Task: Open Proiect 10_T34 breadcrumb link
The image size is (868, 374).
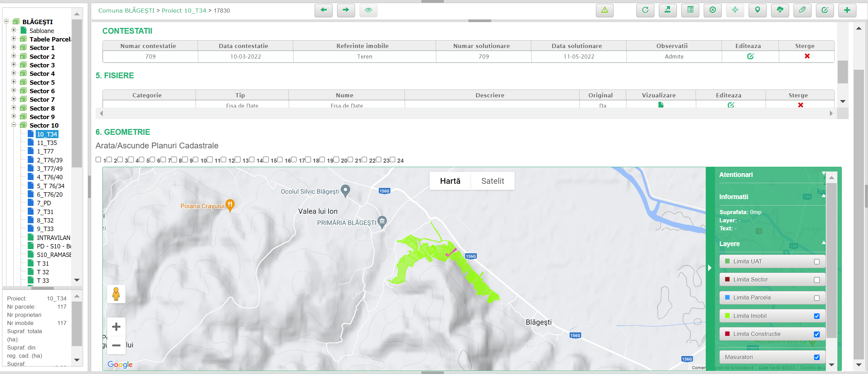Action: [184, 11]
